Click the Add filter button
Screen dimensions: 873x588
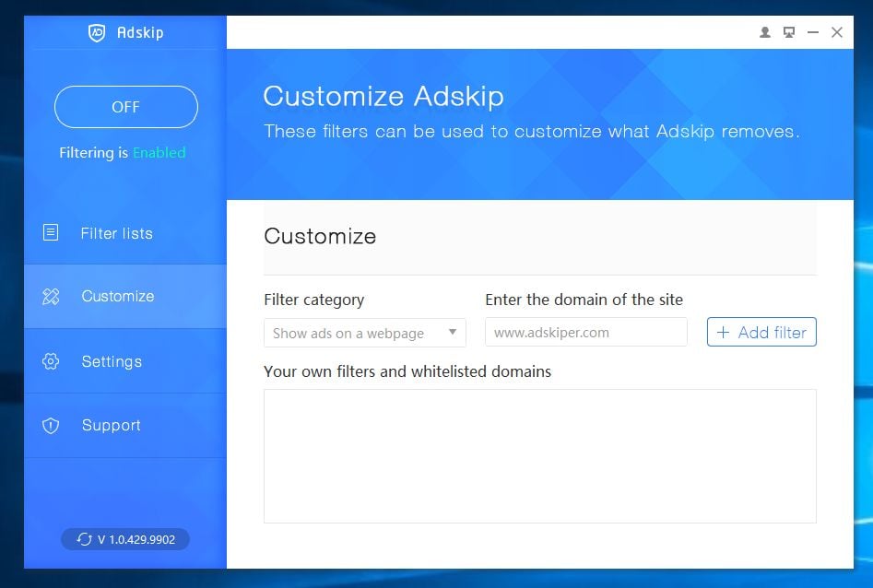point(761,333)
